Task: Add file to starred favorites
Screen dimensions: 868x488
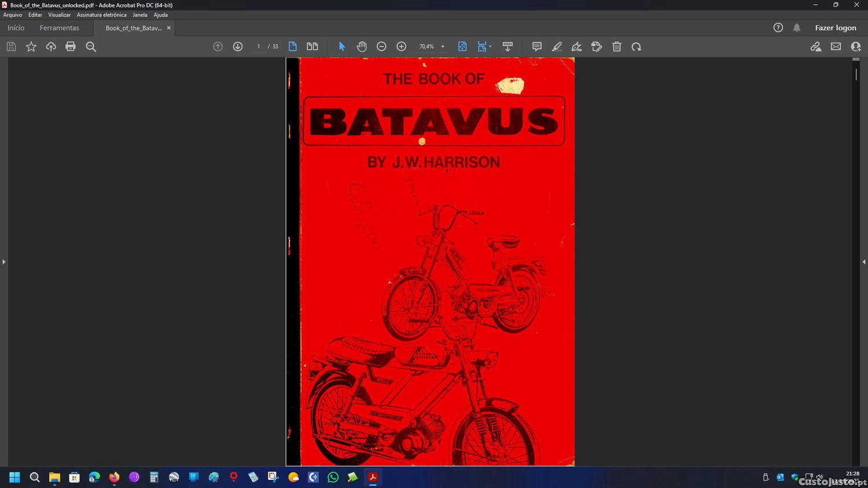Action: pos(31,47)
